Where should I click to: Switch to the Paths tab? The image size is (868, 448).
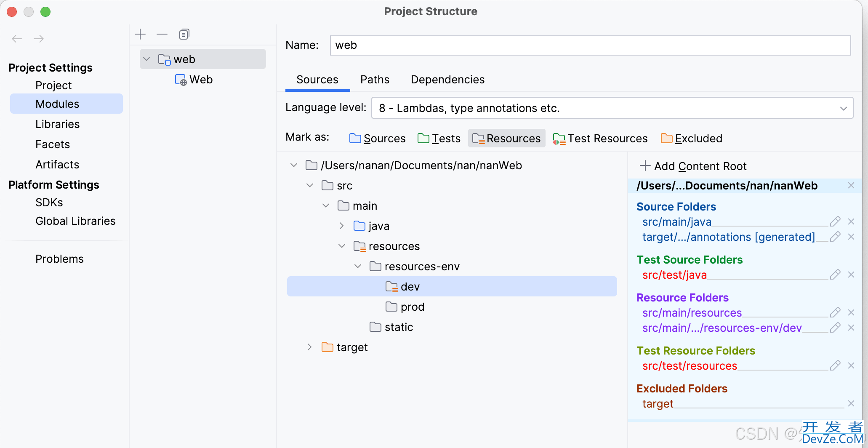tap(375, 80)
